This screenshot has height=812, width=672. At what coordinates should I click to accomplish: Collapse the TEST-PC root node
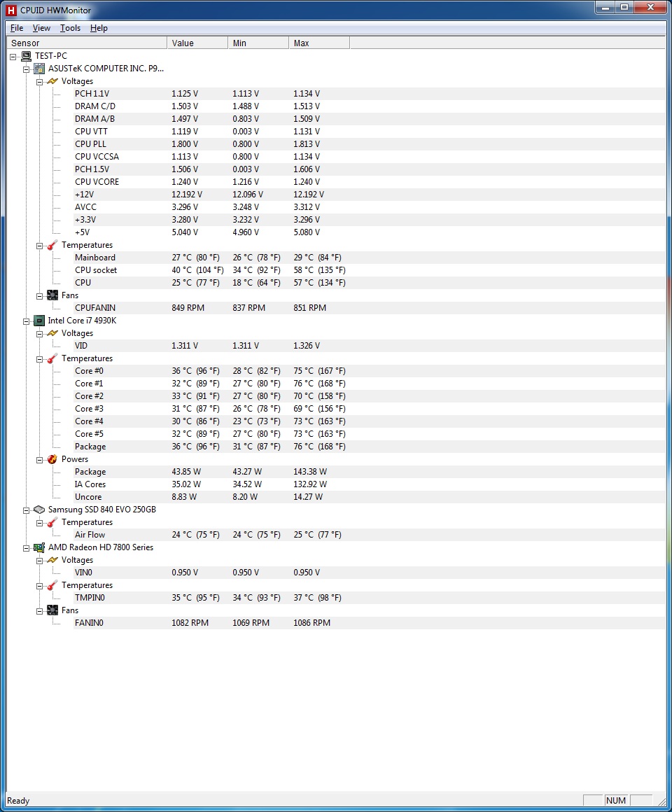coord(13,57)
